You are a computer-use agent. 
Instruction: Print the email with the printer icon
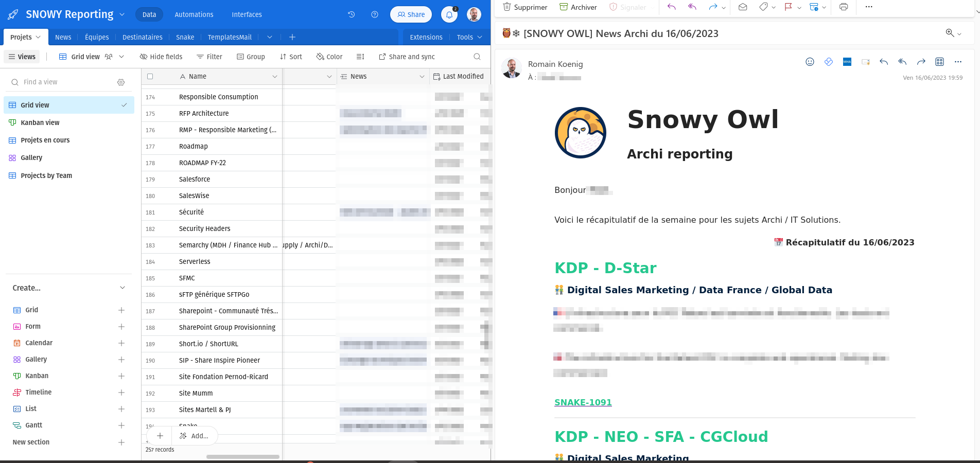[844, 7]
